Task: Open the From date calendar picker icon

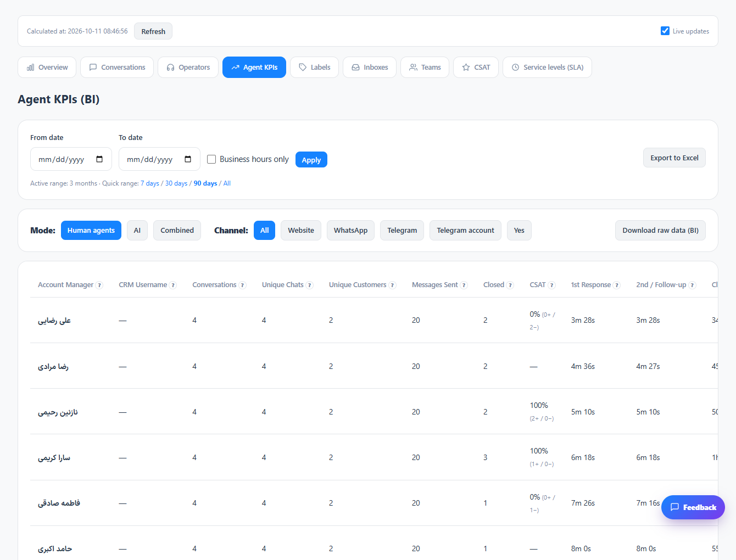Action: 99,159
